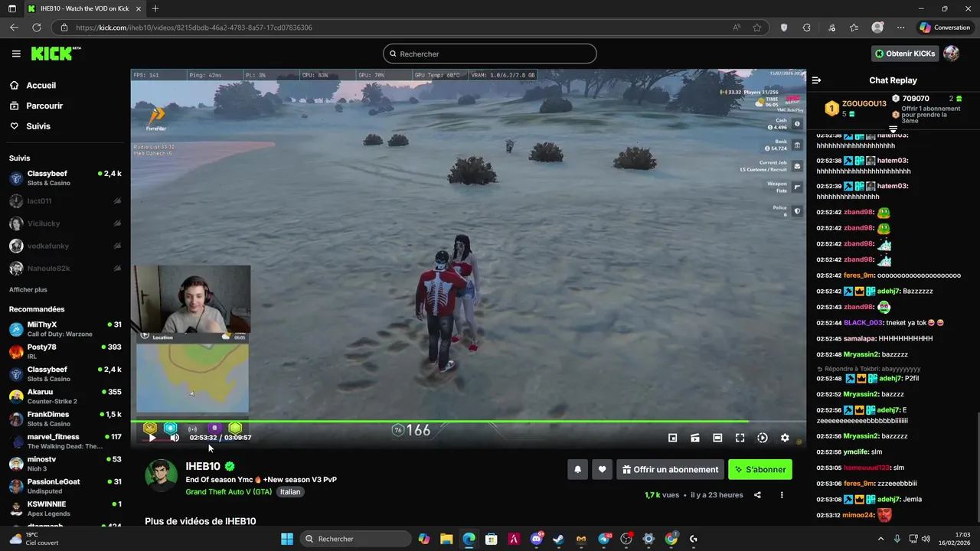
Task: Open Classybeef followed channel
Action: [65, 178]
